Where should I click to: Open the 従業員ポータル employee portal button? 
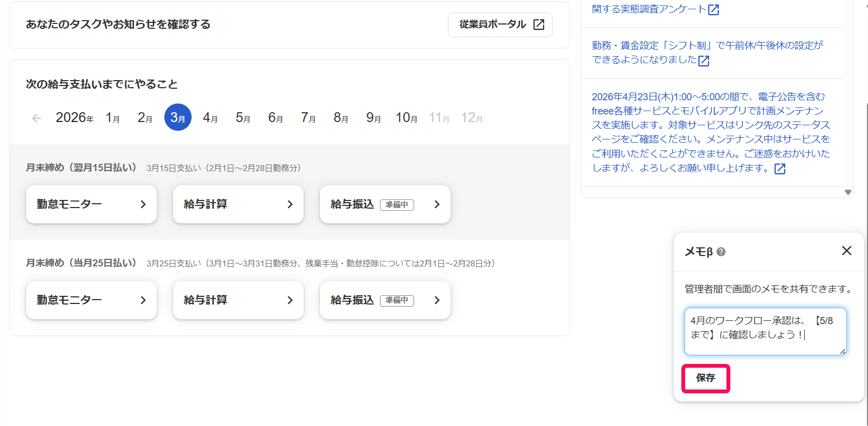pyautogui.click(x=500, y=25)
